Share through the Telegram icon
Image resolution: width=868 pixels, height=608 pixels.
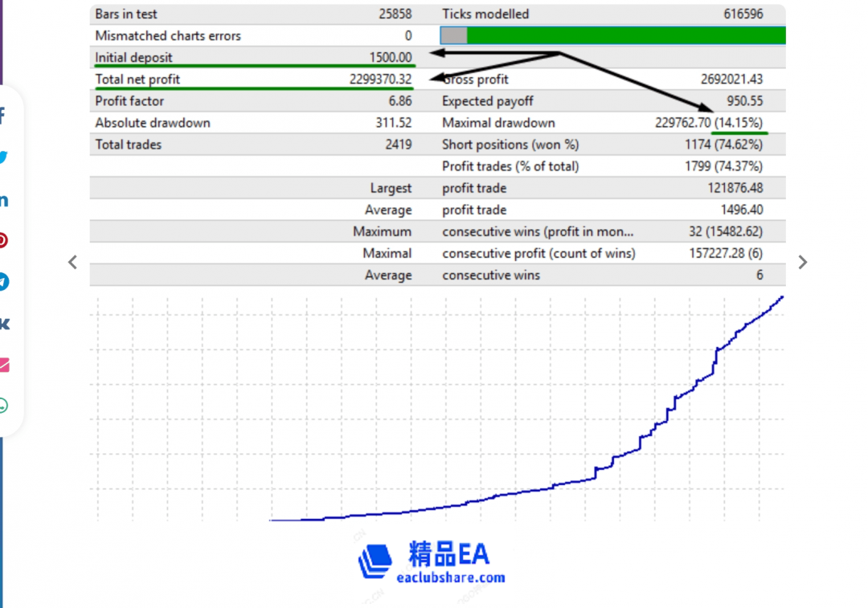coord(4,282)
